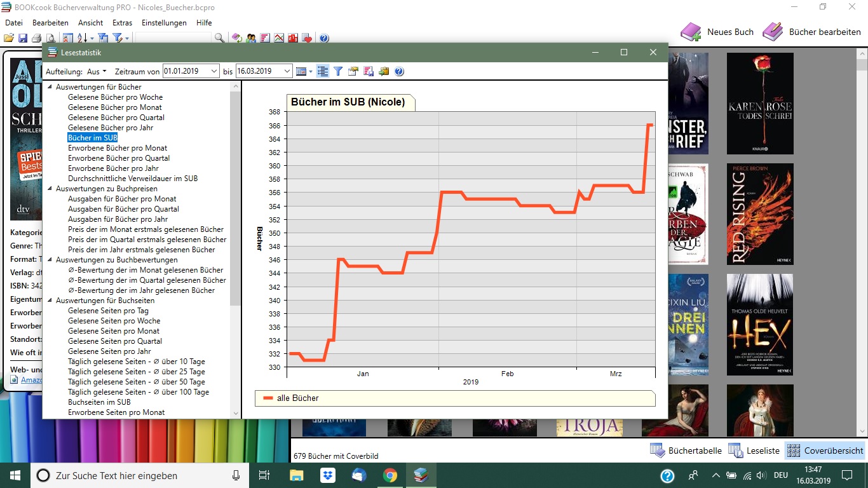Open the Extras menu

coord(122,23)
